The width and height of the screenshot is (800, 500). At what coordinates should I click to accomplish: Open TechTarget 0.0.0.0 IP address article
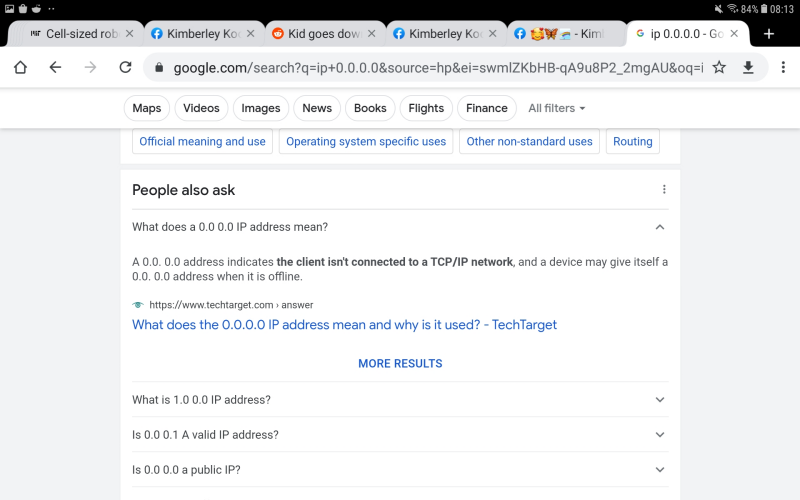click(344, 324)
